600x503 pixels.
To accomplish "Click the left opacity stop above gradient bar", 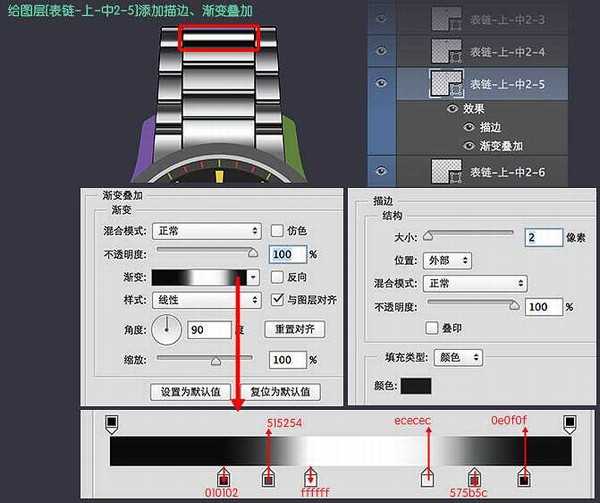I will pos(112,425).
